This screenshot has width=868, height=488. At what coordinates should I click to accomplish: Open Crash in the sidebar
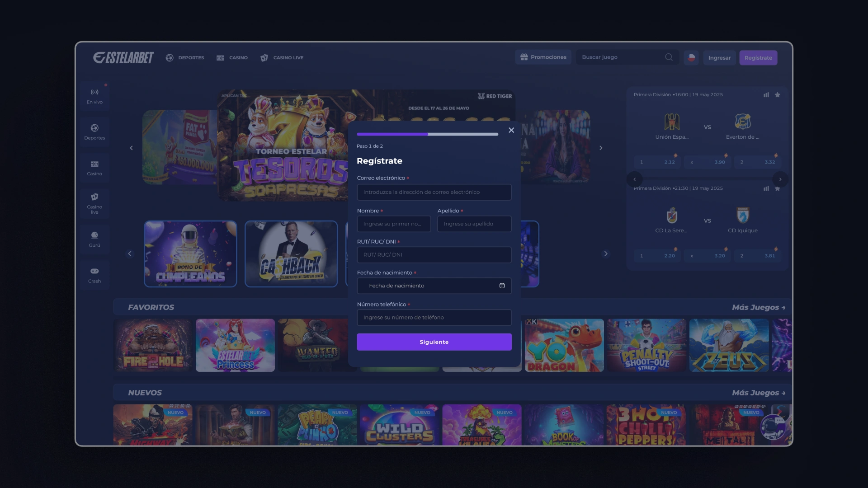94,275
